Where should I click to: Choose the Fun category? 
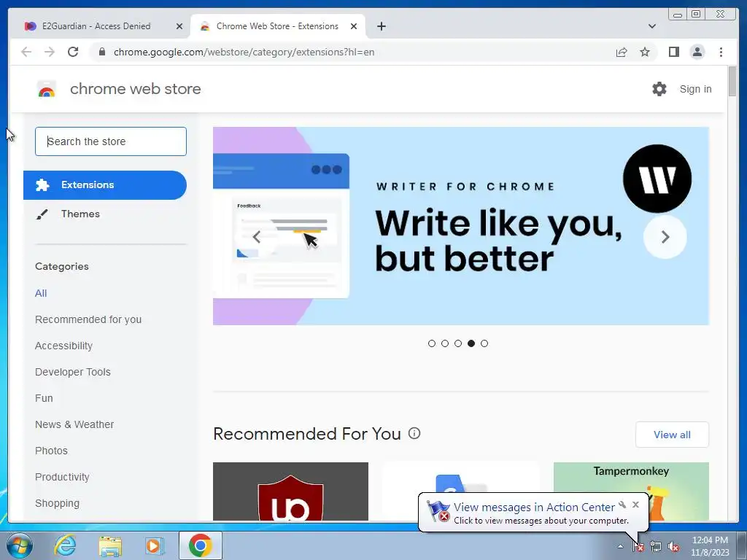[x=44, y=398]
